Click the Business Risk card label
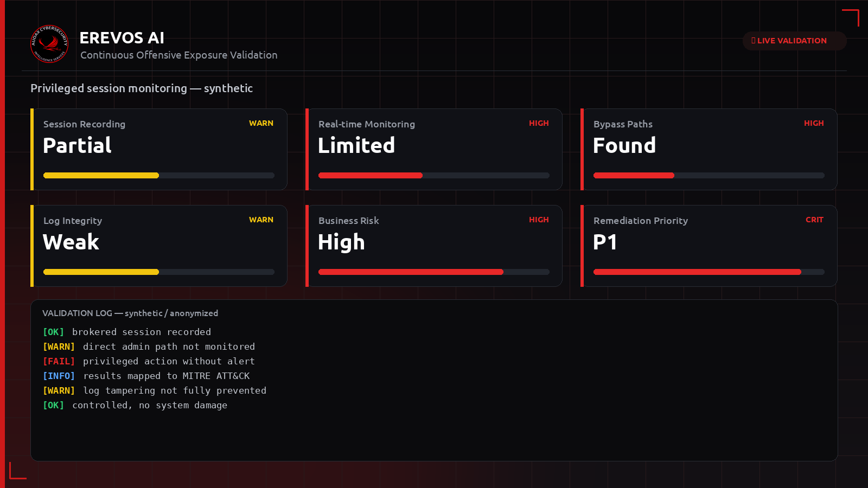This screenshot has width=868, height=488. 349,221
